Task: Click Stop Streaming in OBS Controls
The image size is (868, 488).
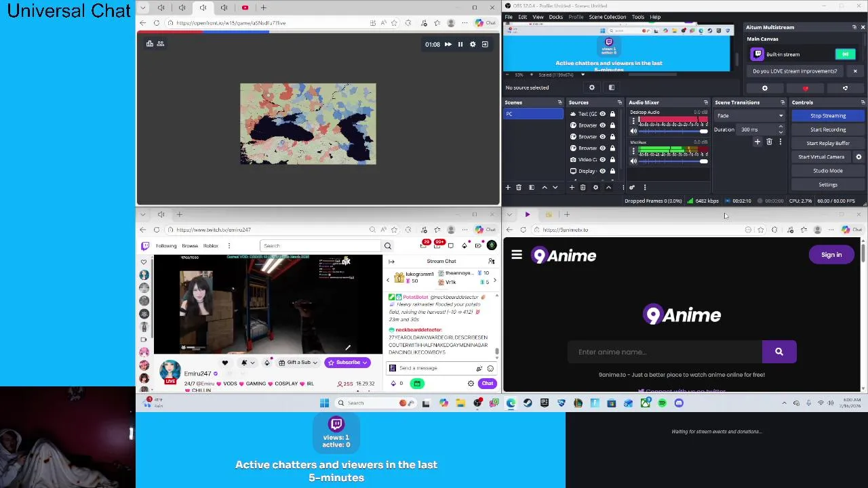Action: pyautogui.click(x=828, y=116)
